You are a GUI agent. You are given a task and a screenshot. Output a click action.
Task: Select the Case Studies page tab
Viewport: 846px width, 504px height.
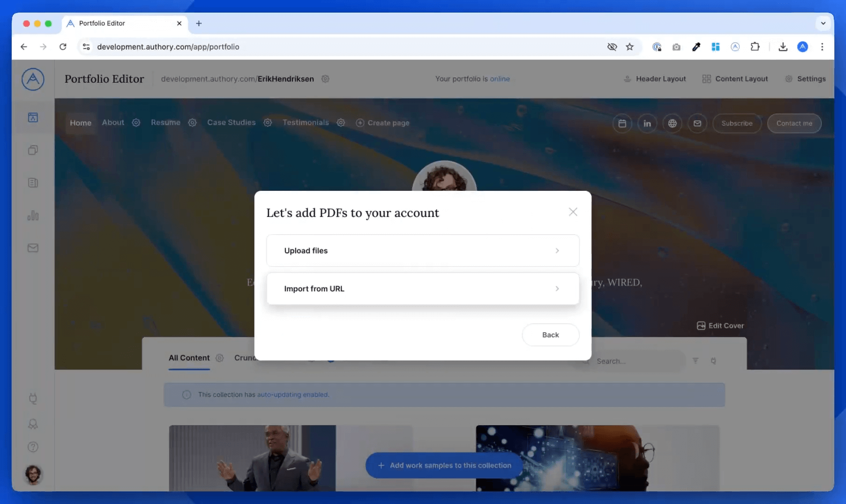[231, 123]
